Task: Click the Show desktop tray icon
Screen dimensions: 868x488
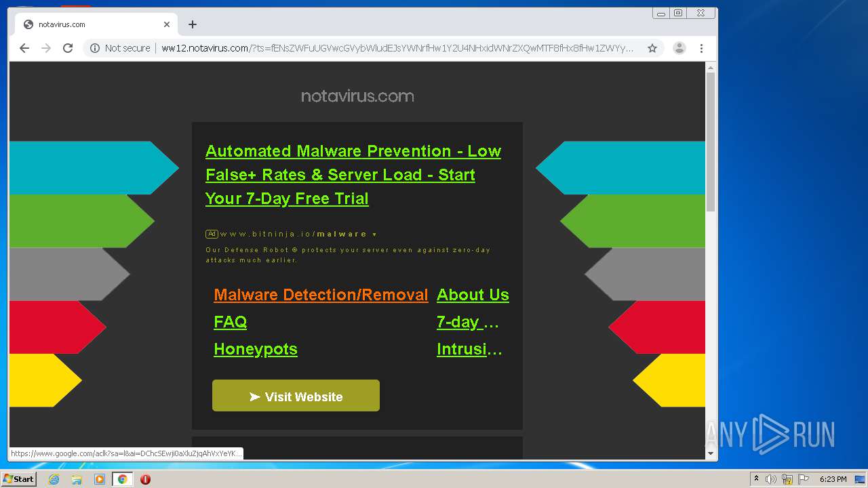Action: pyautogui.click(x=860, y=479)
